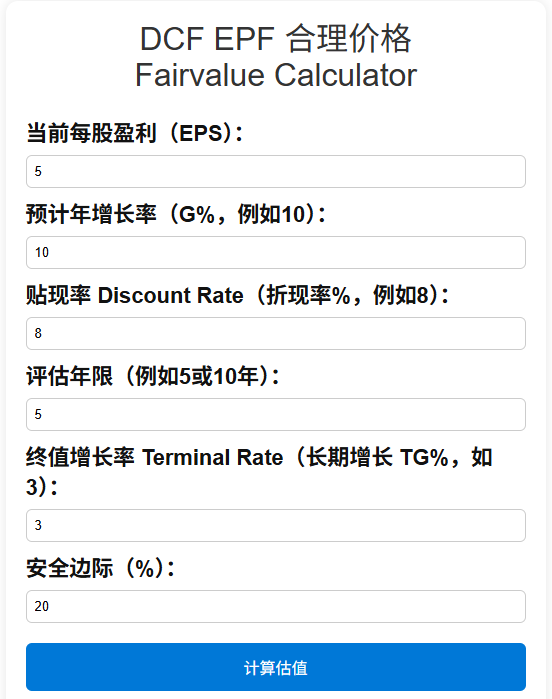The width and height of the screenshot is (552, 699).
Task: Select the 贴现率 Discount Rate input box
Action: (276, 333)
